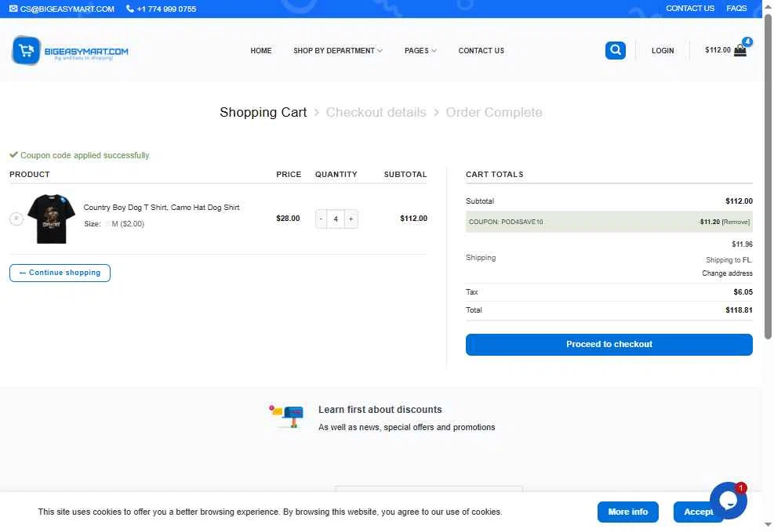
Task: Accept the cookies notice
Action: 698,512
